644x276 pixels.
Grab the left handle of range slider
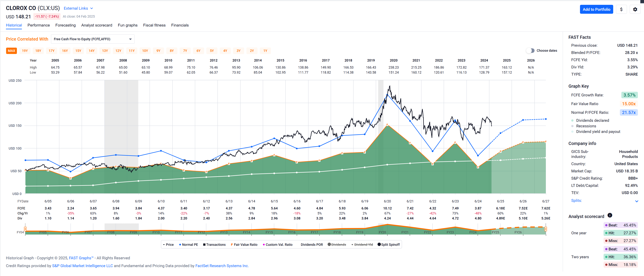coord(25,229)
